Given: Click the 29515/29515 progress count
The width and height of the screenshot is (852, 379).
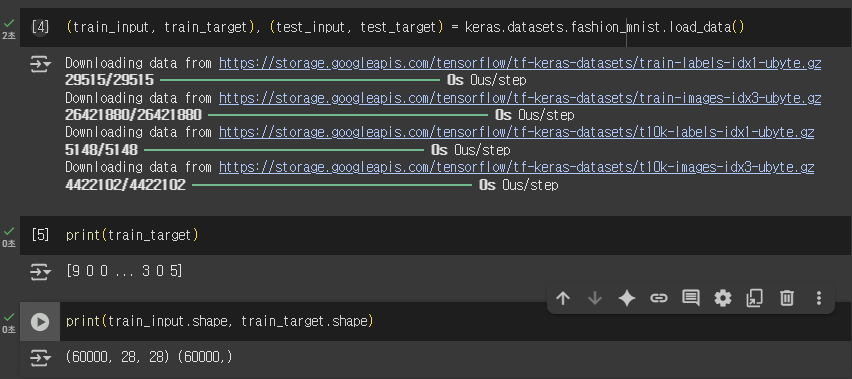Looking at the screenshot, I should pos(109,80).
